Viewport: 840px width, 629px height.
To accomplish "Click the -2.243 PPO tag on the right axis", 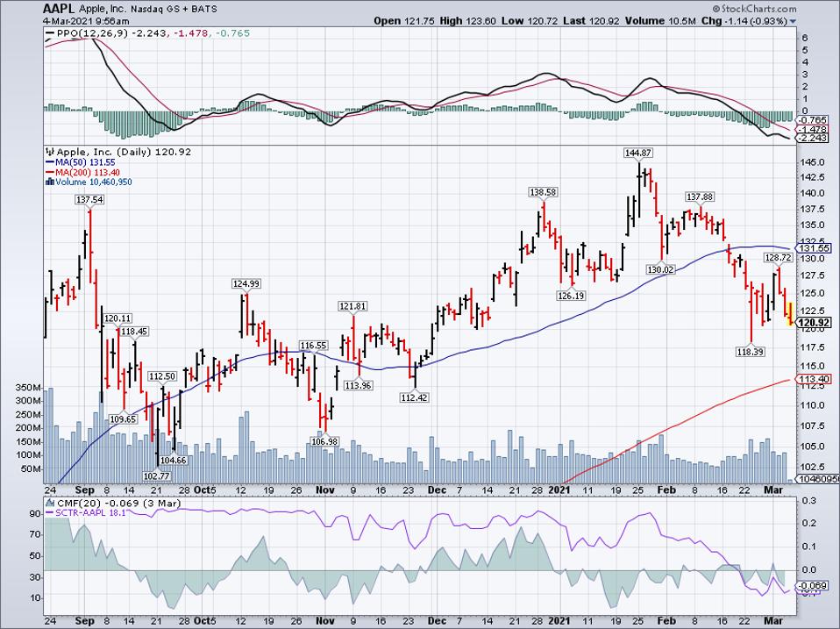I will click(814, 139).
